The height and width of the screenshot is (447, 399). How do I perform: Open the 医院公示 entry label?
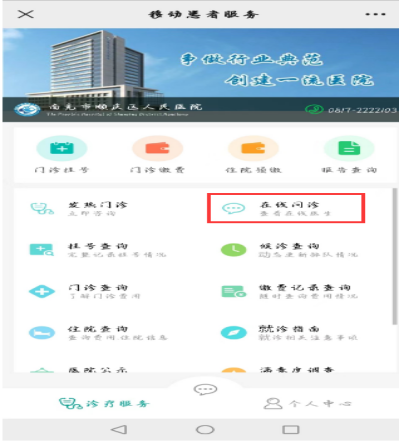98,369
